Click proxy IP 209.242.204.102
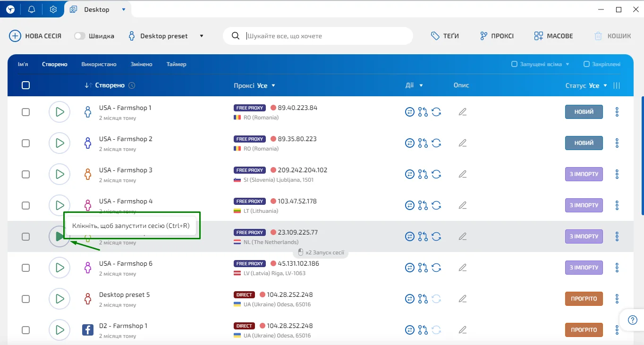The image size is (644, 345). tap(303, 170)
